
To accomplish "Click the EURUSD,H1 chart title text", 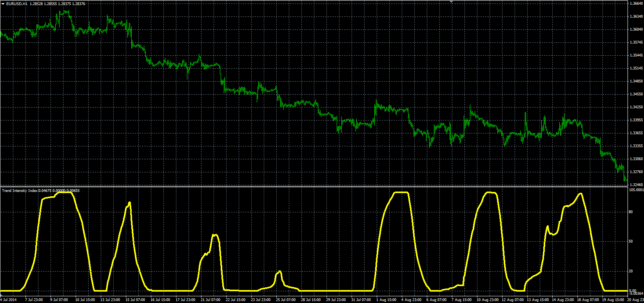I will click(17, 4).
